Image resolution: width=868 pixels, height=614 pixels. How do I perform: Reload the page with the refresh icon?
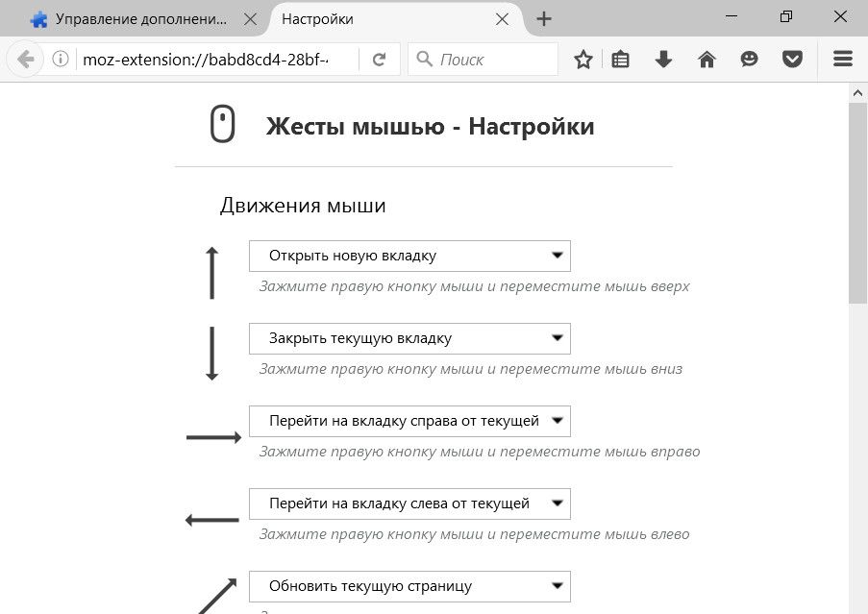(380, 60)
